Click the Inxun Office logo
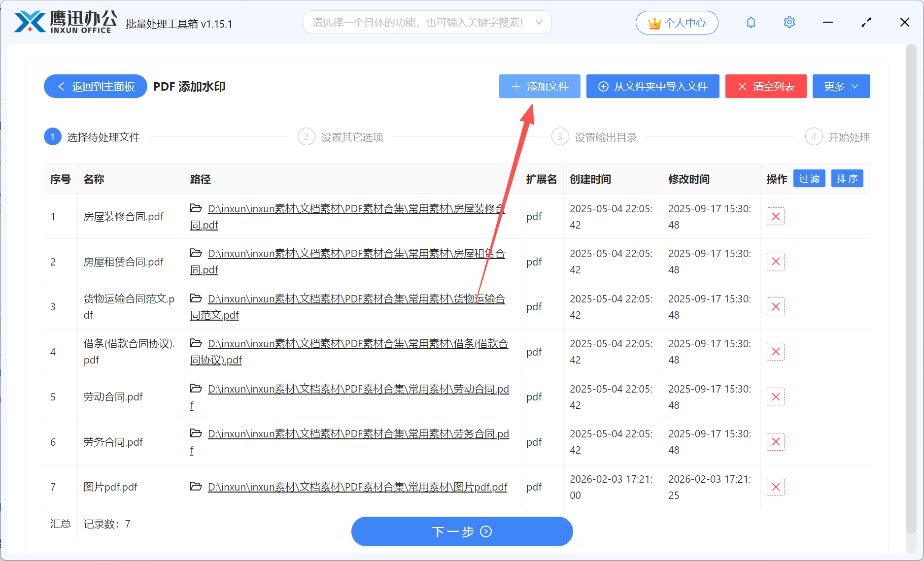 click(x=66, y=22)
